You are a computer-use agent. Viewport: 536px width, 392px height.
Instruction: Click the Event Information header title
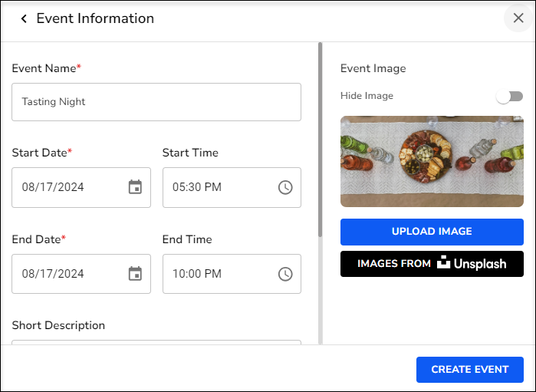tap(95, 18)
